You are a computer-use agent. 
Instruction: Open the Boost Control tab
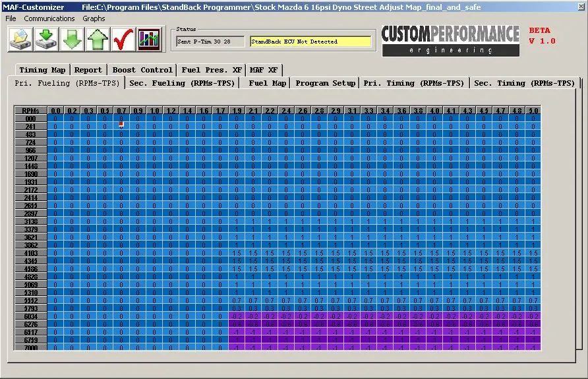(142, 70)
